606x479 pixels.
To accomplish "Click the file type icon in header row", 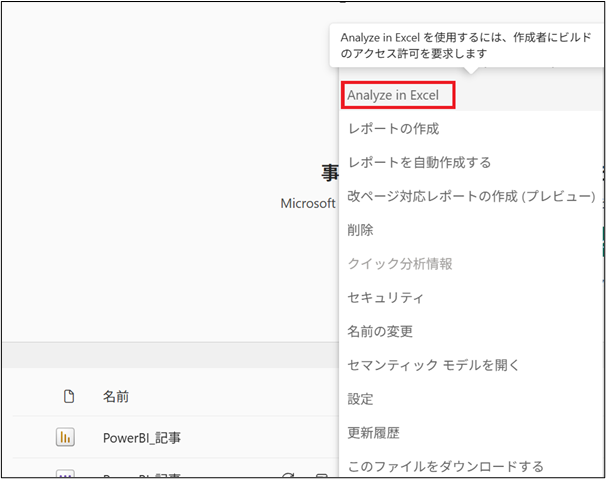I will pyautogui.click(x=69, y=396).
